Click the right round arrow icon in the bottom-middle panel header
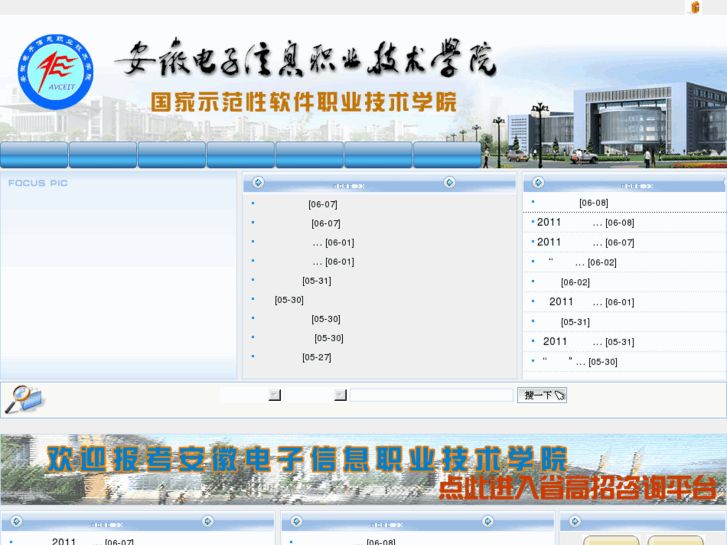This screenshot has width=727, height=545. pos(488,521)
